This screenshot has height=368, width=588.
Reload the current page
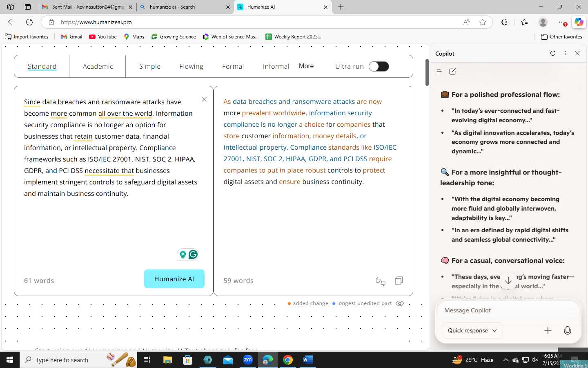pyautogui.click(x=29, y=22)
